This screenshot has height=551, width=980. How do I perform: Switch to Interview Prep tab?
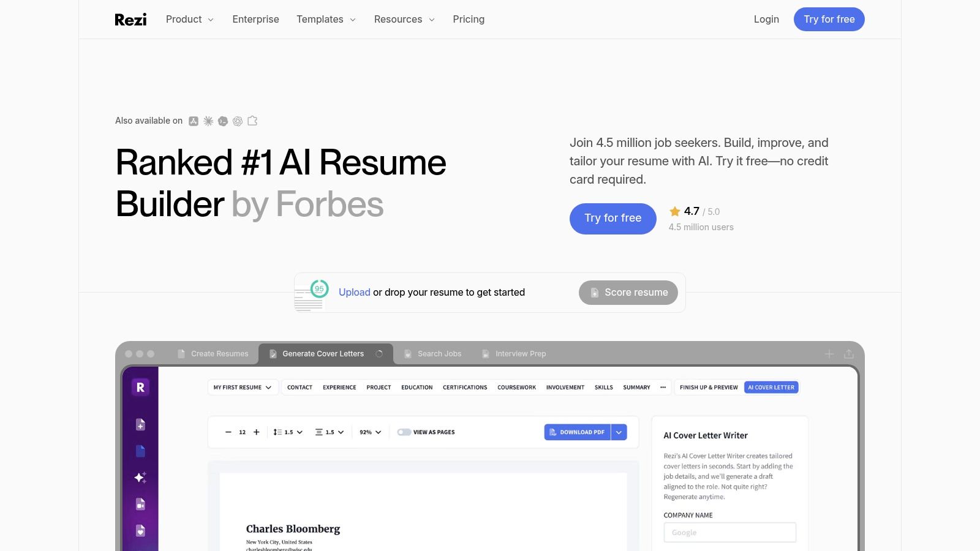click(x=514, y=354)
